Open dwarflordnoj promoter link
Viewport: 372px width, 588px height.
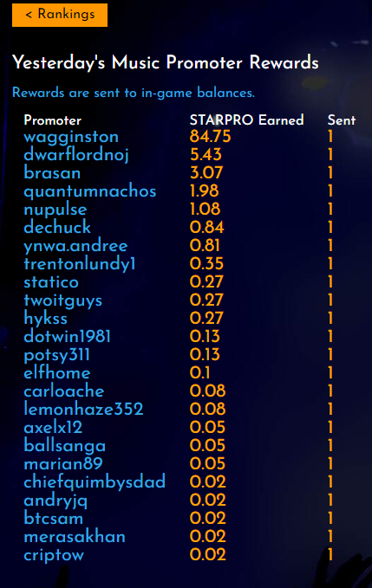pos(76,155)
